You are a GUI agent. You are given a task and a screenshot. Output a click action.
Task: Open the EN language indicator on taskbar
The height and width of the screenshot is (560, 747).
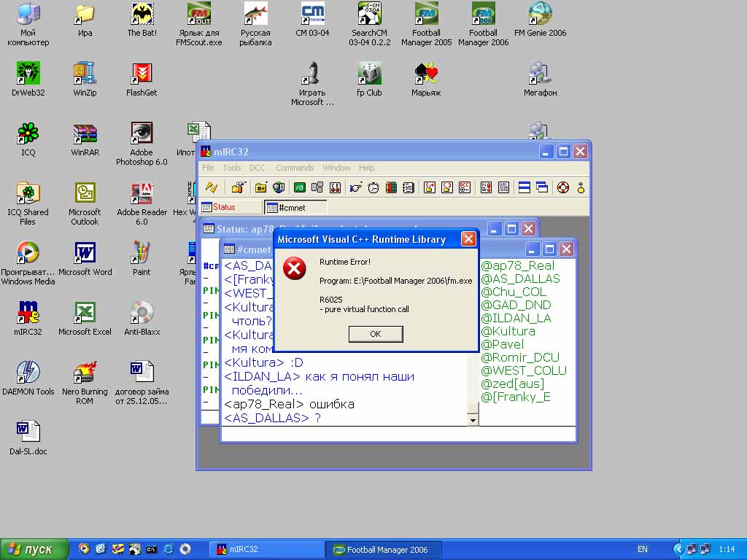[643, 549]
